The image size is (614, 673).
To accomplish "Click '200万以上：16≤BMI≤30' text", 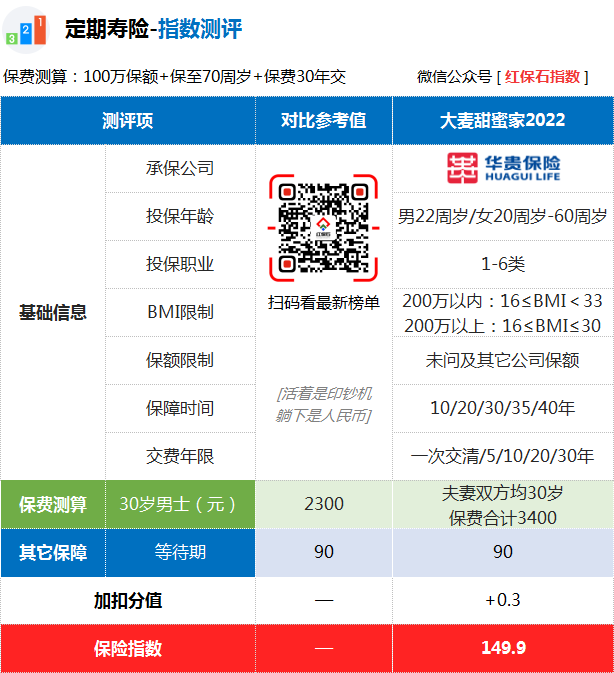I will [502, 326].
